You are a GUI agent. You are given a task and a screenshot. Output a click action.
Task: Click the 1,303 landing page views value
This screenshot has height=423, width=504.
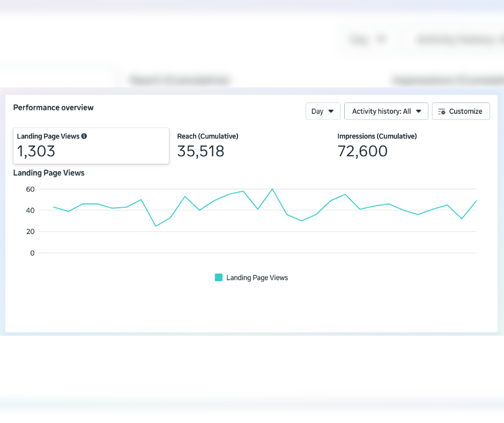tap(36, 151)
